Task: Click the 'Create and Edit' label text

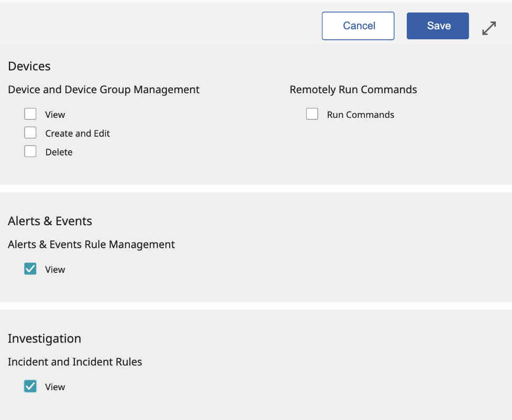Action: (77, 134)
